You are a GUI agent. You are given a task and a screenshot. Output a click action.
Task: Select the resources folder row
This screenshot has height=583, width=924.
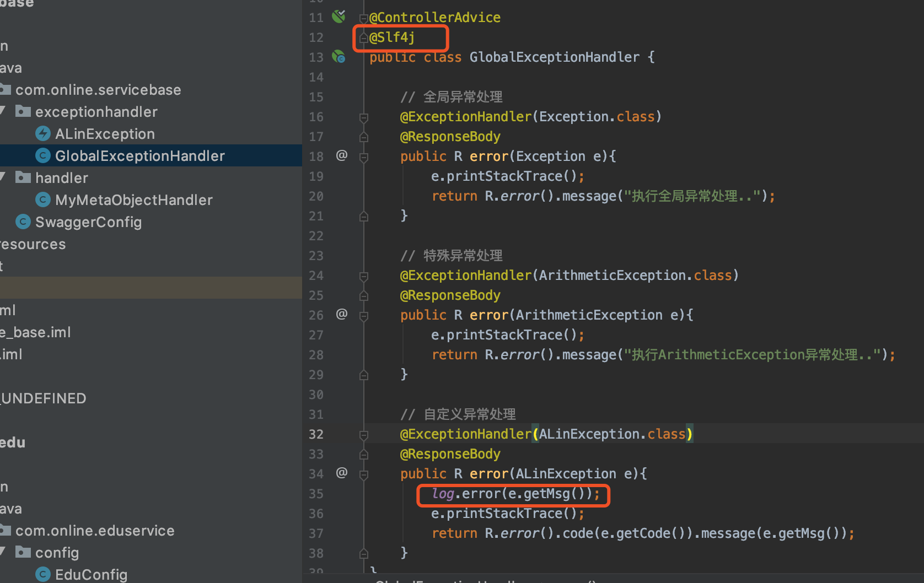[x=151, y=244]
